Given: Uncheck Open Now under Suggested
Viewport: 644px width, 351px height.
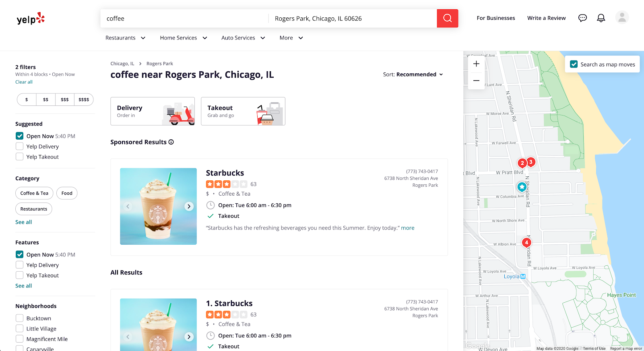Looking at the screenshot, I should coord(19,136).
